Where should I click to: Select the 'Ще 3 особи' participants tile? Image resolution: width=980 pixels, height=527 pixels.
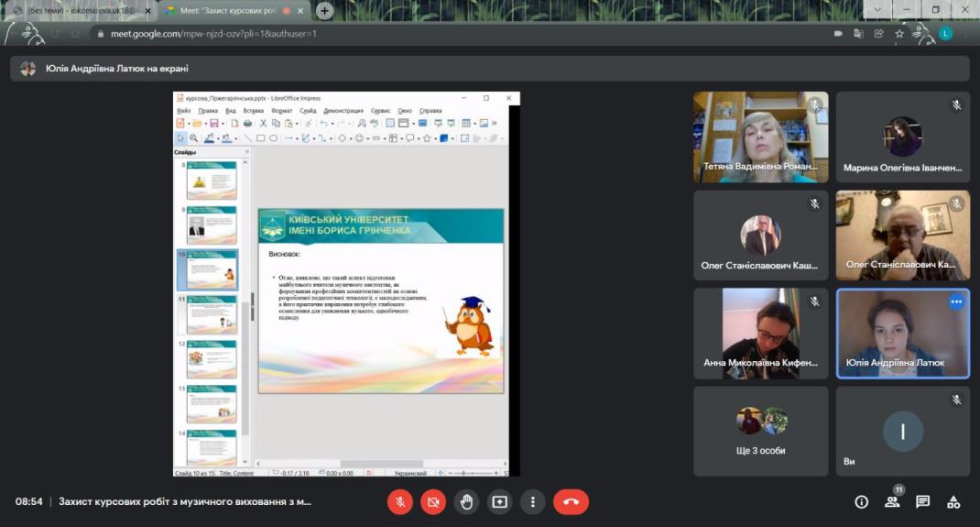point(761,431)
